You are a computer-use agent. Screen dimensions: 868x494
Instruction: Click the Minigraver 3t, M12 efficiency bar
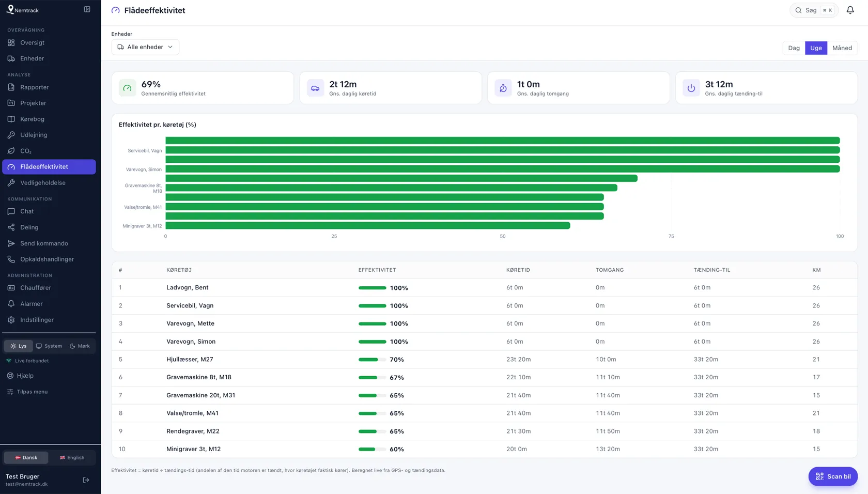click(373, 449)
